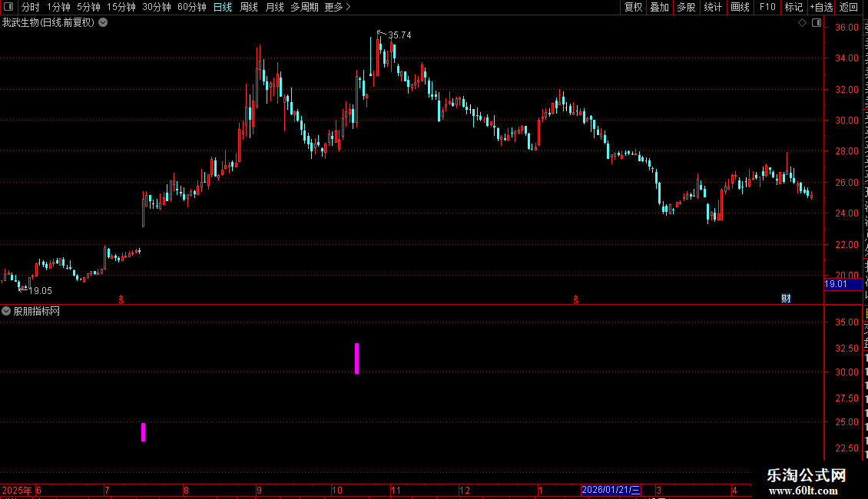Switch to the 周线 weekly chart

tap(249, 7)
